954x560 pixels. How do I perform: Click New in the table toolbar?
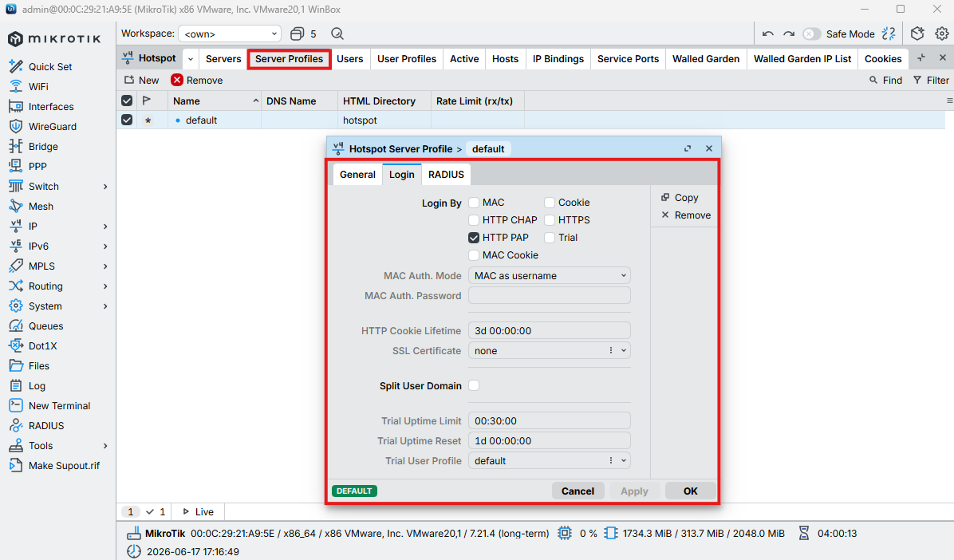tap(141, 81)
